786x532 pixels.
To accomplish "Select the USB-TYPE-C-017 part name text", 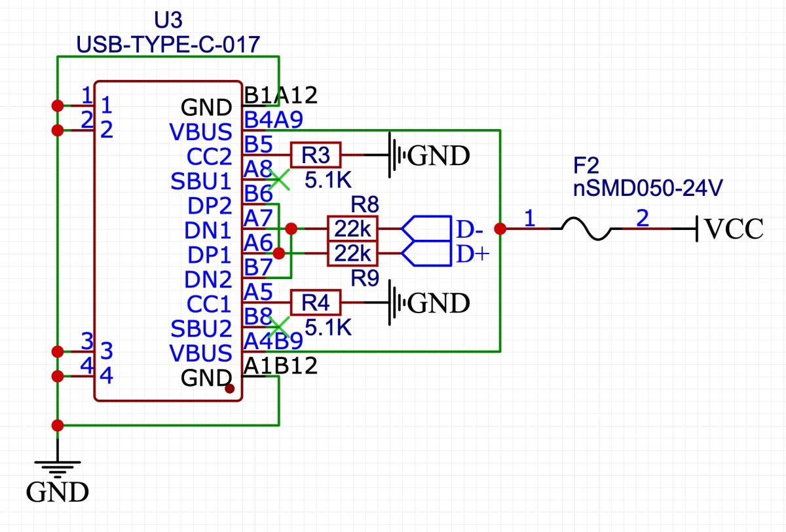I will [168, 45].
